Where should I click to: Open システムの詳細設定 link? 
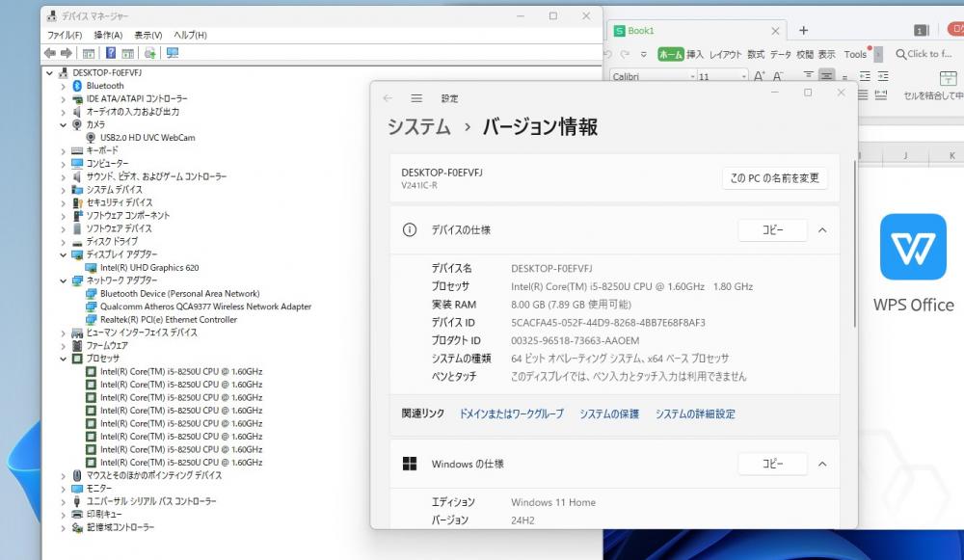pyautogui.click(x=695, y=413)
